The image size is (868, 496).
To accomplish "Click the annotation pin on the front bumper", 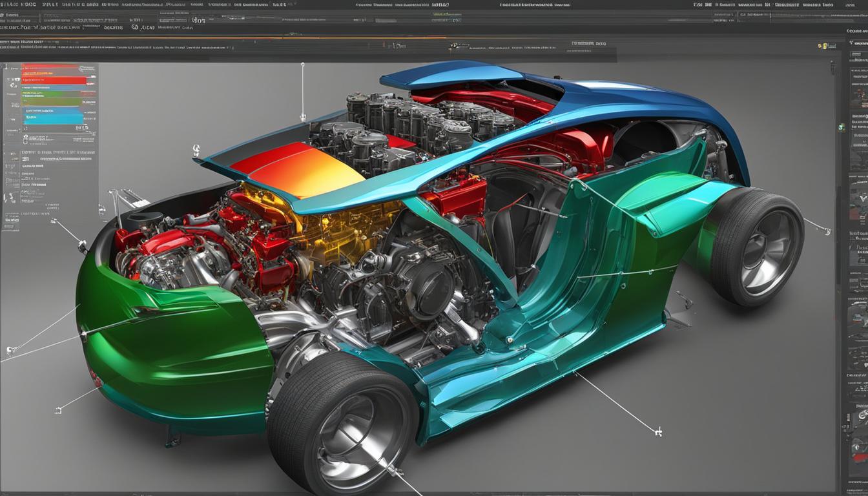I will [82, 245].
